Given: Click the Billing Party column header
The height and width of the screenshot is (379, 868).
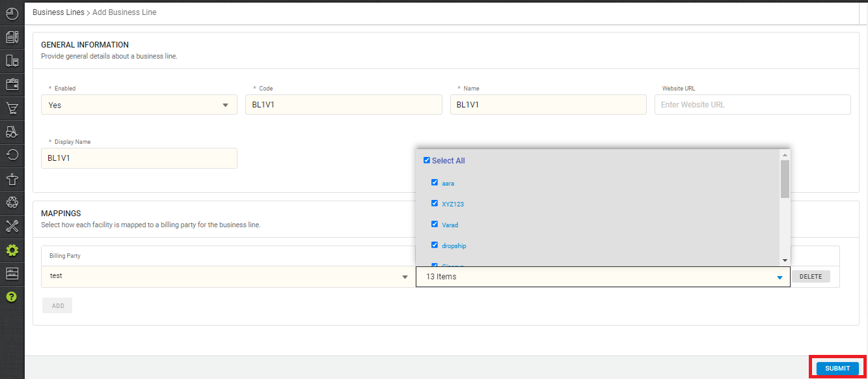Looking at the screenshot, I should pyautogui.click(x=65, y=256).
